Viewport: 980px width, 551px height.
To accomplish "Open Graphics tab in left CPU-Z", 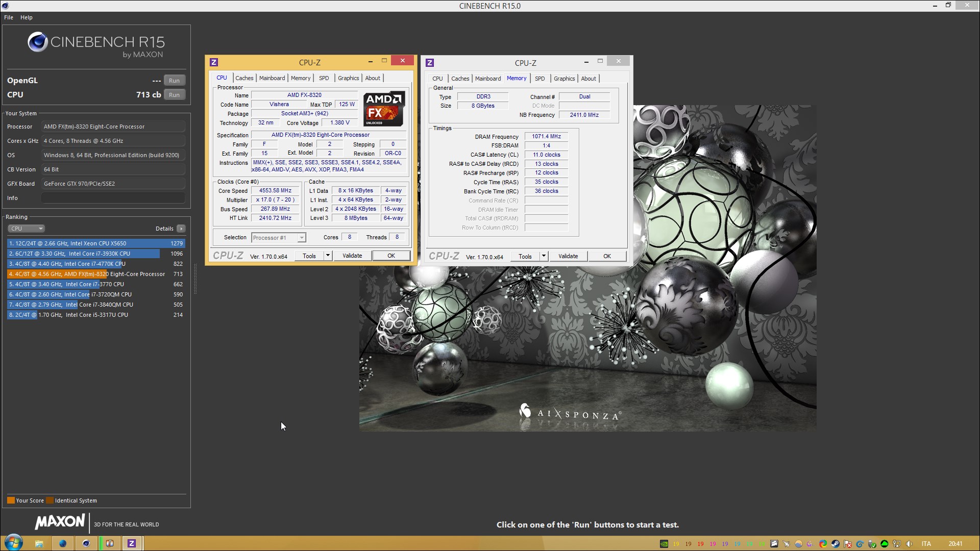I will 349,78.
